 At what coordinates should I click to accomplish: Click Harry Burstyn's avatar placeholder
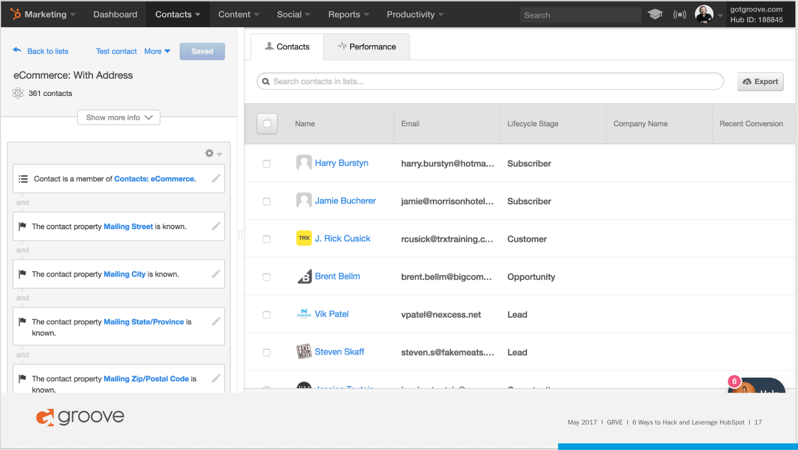click(304, 163)
